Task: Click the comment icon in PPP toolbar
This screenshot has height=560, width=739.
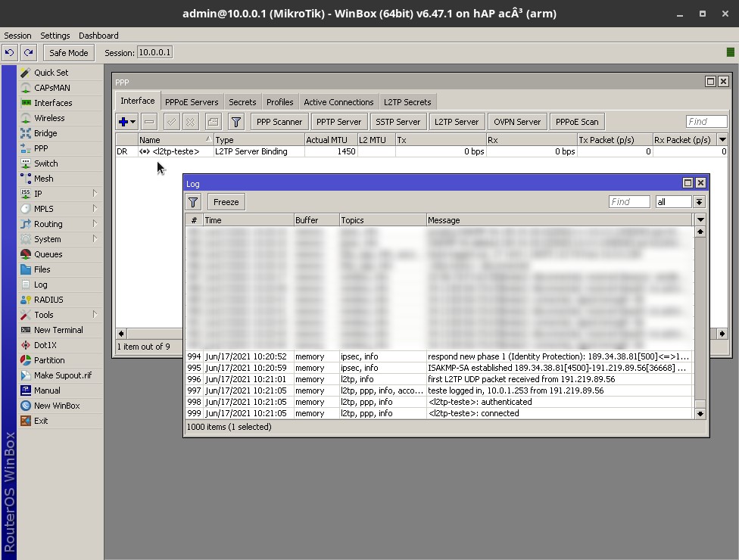Action: [x=213, y=122]
